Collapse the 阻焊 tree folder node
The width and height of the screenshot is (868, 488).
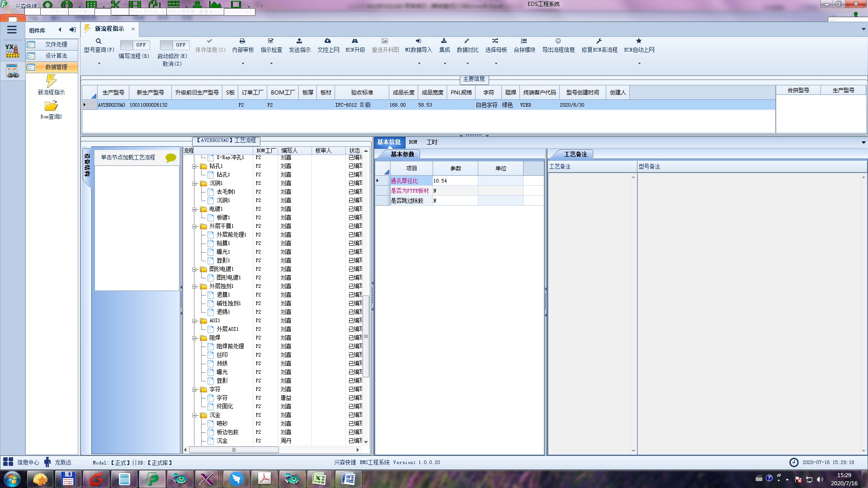point(195,338)
